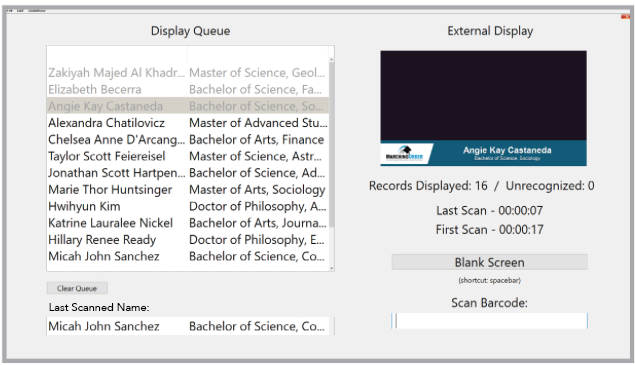Image resolution: width=635 pixels, height=365 pixels.
Task: Click 'Bachelor of Science, Ad...' degree cell
Action: point(257,173)
